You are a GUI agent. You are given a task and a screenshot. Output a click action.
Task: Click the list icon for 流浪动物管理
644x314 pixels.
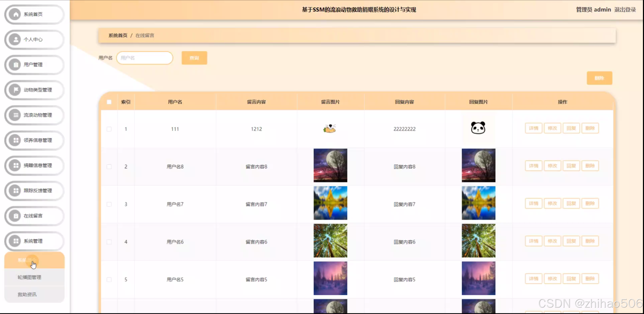pos(16,115)
